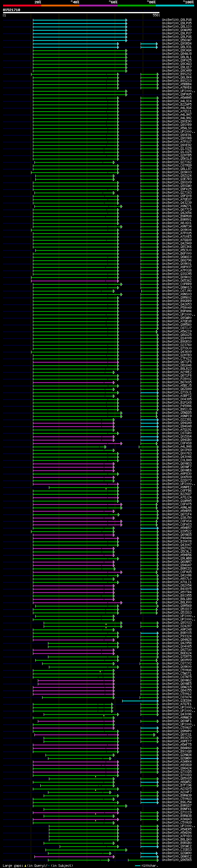
Task: Click the hit label UniRef100_O04385
Action: pyautogui.click(x=177, y=399)
